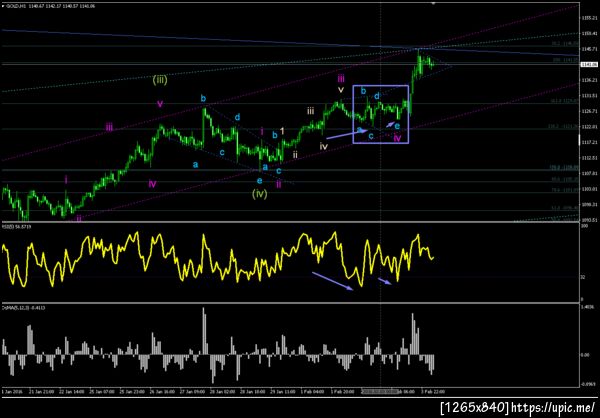Click price scale value 1117.21
This screenshot has height=418, width=600.
(589, 142)
